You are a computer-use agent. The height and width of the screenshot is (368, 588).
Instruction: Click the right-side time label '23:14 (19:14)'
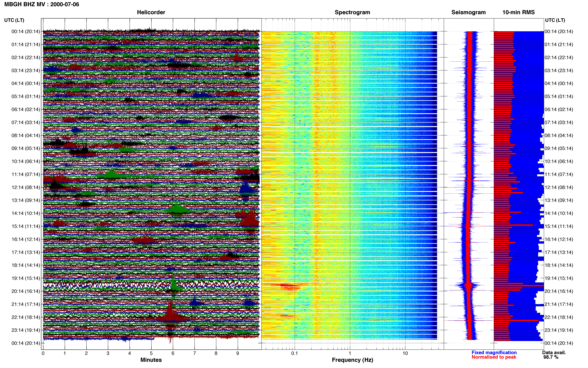[559, 330]
